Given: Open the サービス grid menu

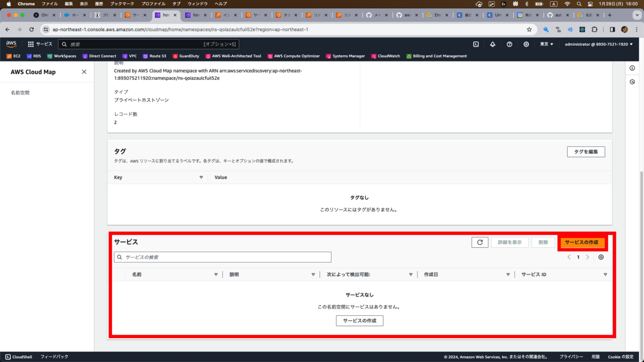Looking at the screenshot, I should (x=40, y=44).
